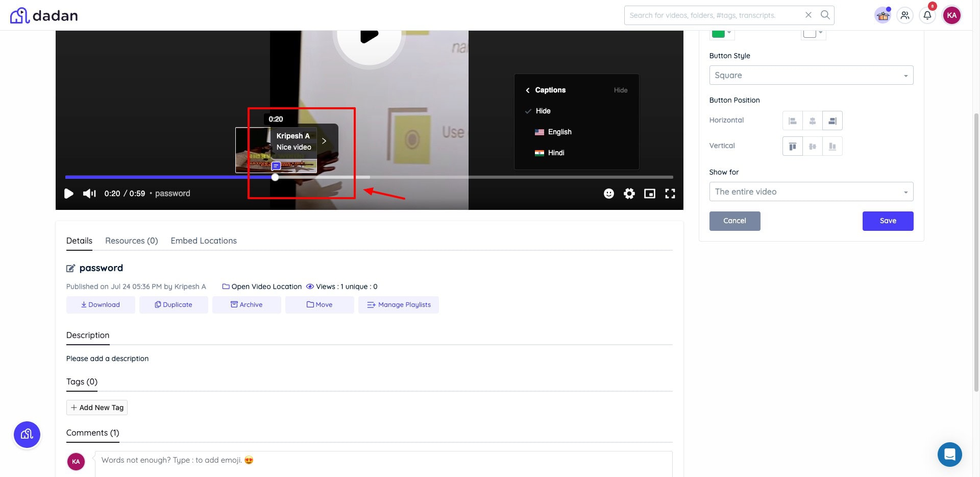The width and height of the screenshot is (980, 477).
Task: Open the support chat bubble
Action: [949, 454]
